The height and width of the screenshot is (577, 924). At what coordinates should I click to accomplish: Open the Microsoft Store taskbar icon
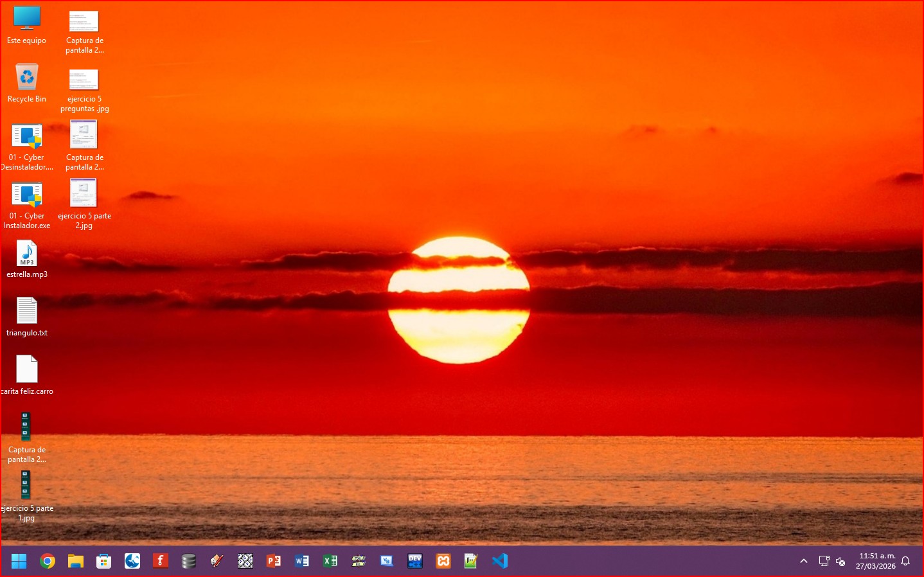click(x=103, y=561)
